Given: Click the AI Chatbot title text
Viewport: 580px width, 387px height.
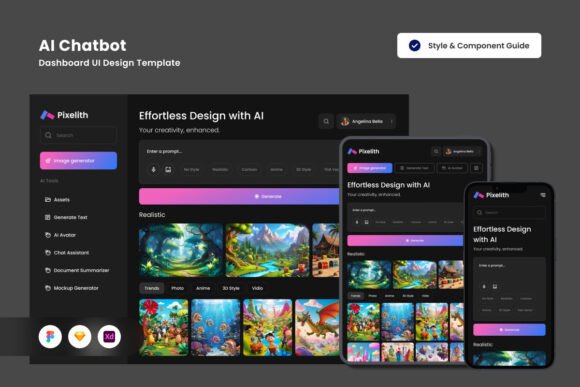Looking at the screenshot, I should tap(82, 46).
